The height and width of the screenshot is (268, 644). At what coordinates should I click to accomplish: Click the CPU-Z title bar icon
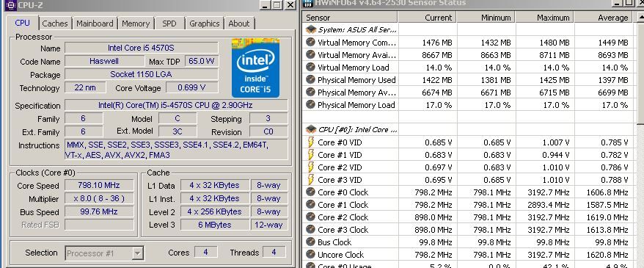pyautogui.click(x=10, y=5)
